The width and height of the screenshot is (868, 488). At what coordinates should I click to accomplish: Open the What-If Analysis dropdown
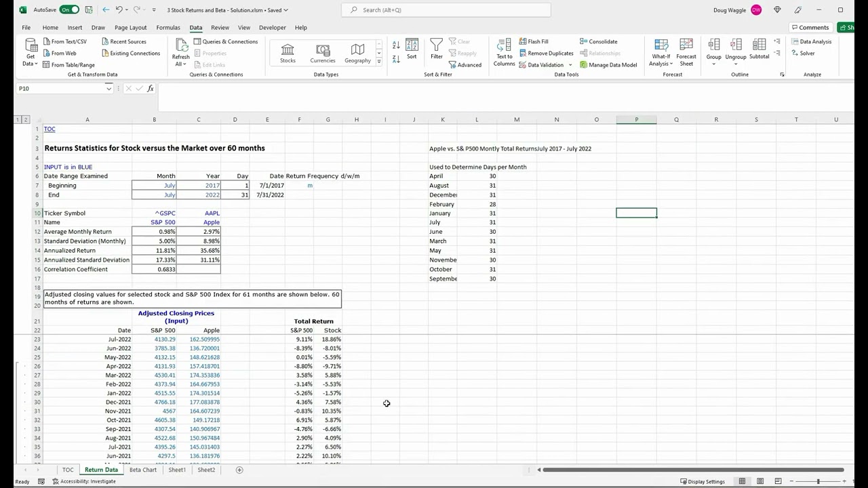(660, 52)
